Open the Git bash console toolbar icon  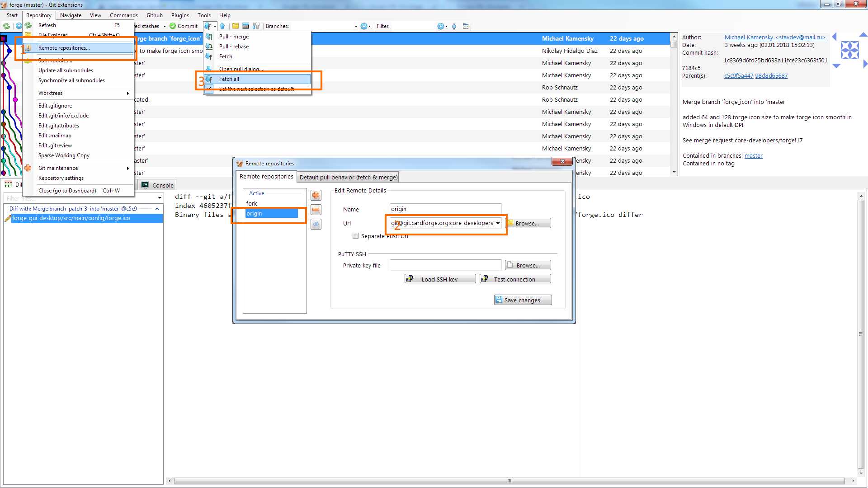245,26
